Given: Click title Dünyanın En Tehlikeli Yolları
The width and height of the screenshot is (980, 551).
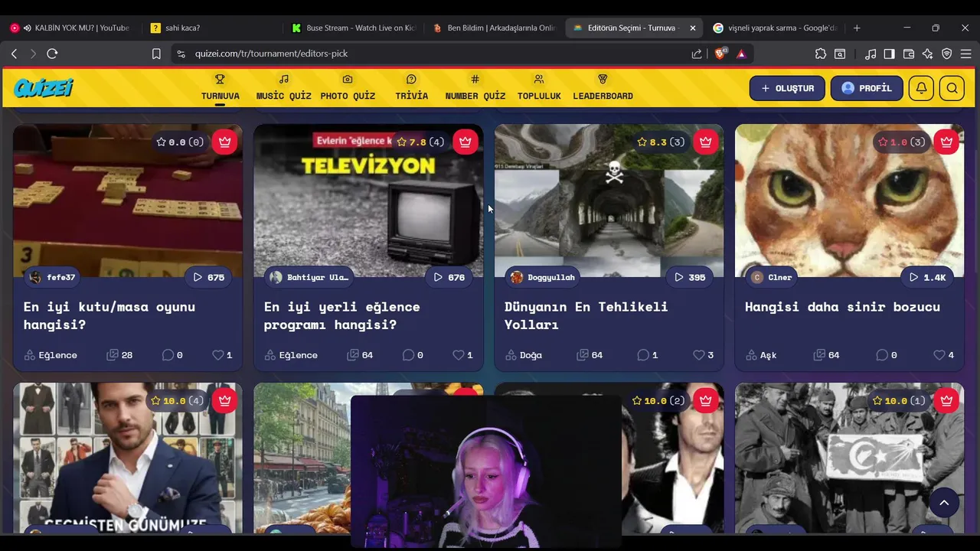Looking at the screenshot, I should click(586, 315).
